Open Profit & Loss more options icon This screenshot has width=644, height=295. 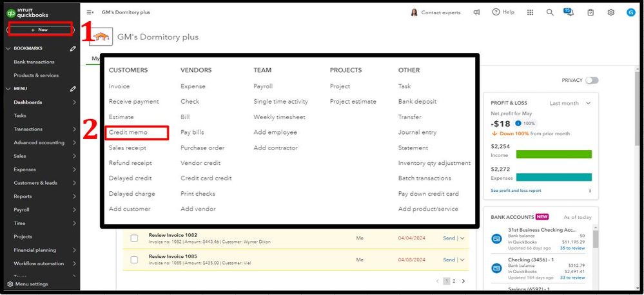(590, 191)
